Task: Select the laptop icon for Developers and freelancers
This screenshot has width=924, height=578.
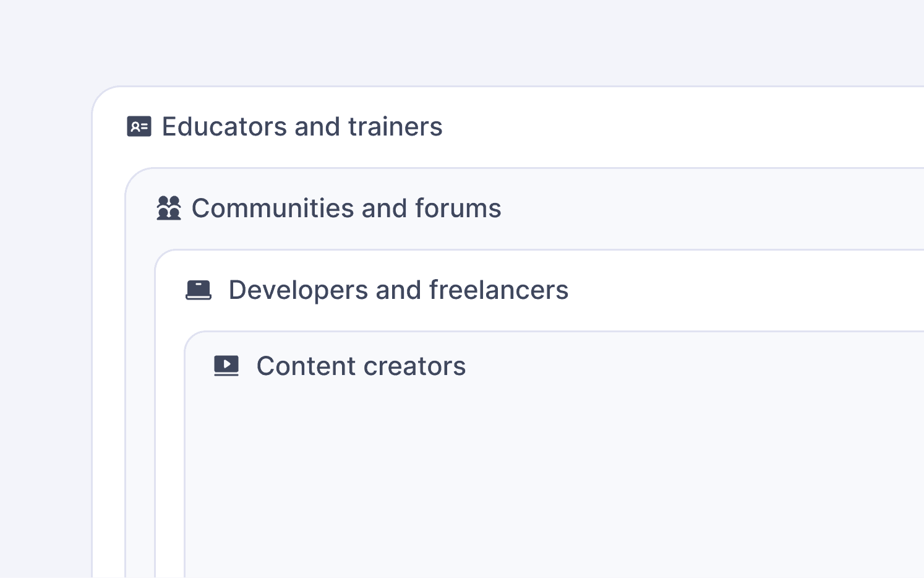Action: click(198, 289)
